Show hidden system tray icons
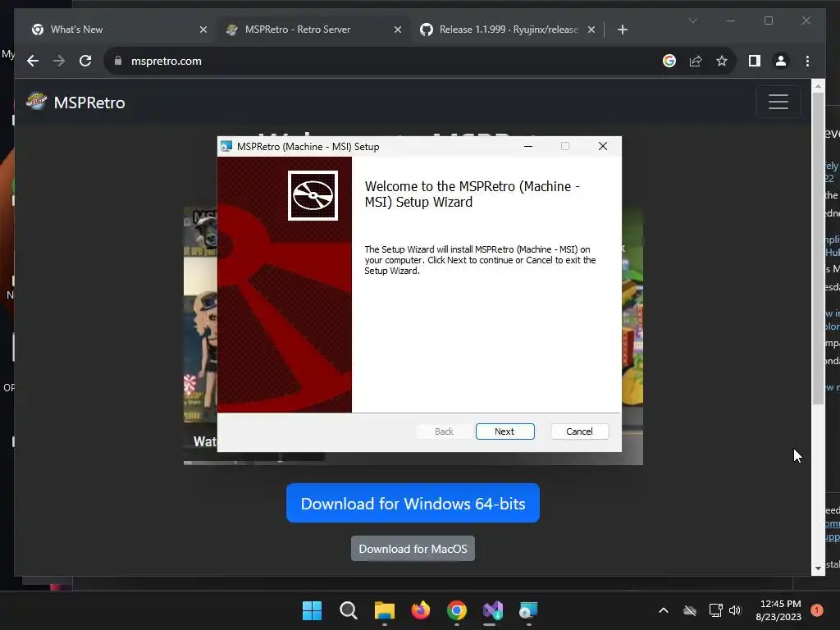The height and width of the screenshot is (630, 840). click(x=663, y=610)
